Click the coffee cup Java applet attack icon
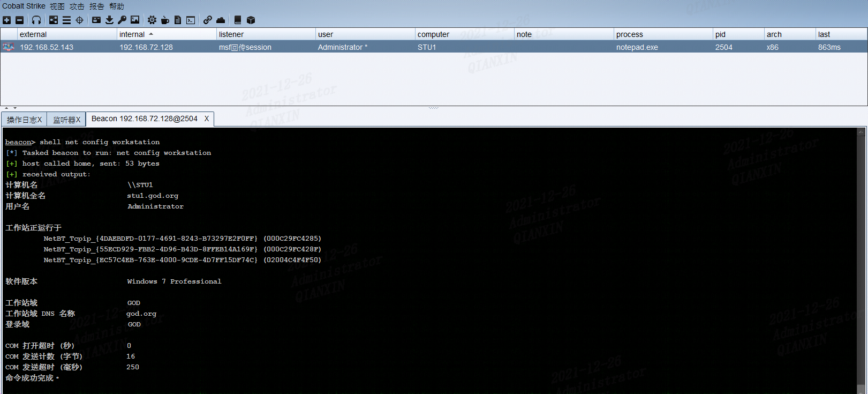Viewport: 868px width, 394px height. pos(165,20)
